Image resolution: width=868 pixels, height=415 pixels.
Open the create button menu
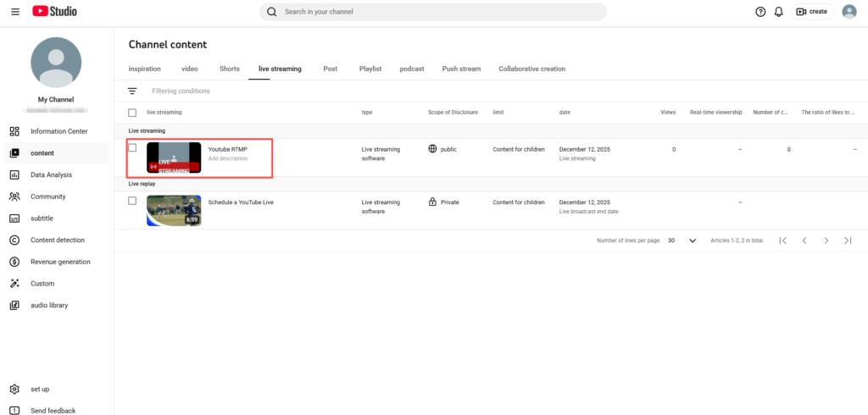coord(812,12)
